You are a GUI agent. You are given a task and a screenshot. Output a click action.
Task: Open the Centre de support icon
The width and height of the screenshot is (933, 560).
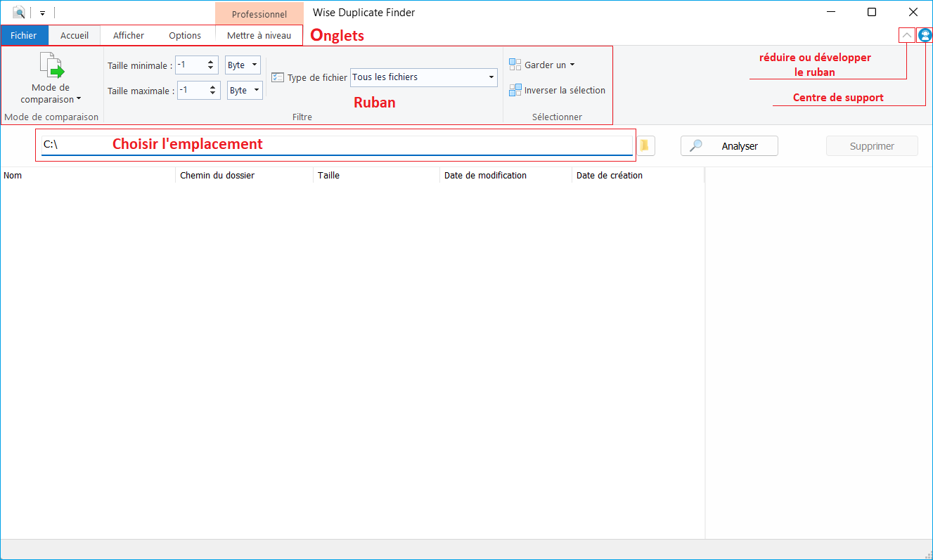925,35
